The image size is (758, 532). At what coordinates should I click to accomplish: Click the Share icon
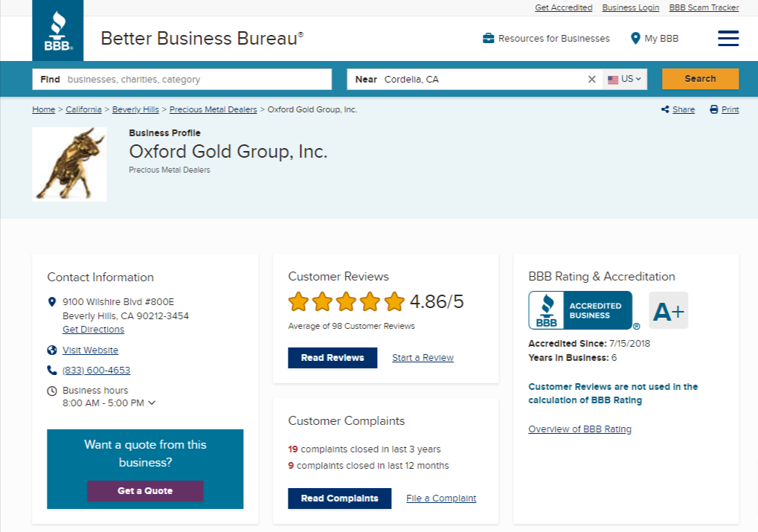pos(665,110)
